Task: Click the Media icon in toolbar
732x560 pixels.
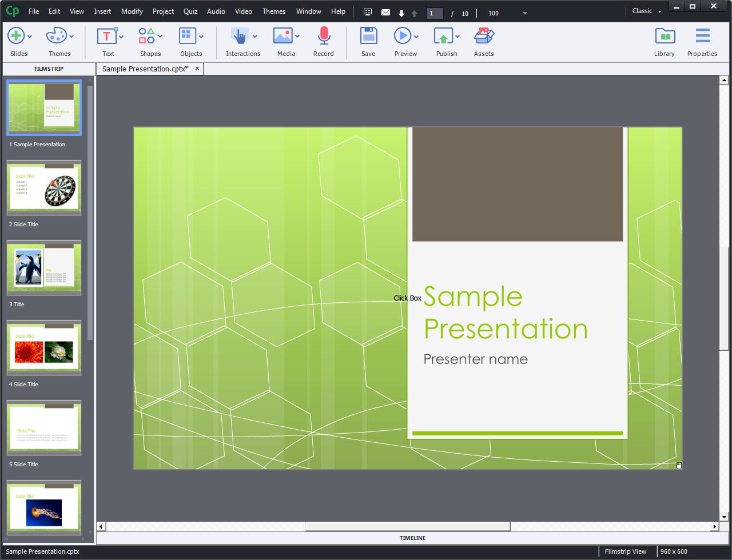Action: point(283,35)
